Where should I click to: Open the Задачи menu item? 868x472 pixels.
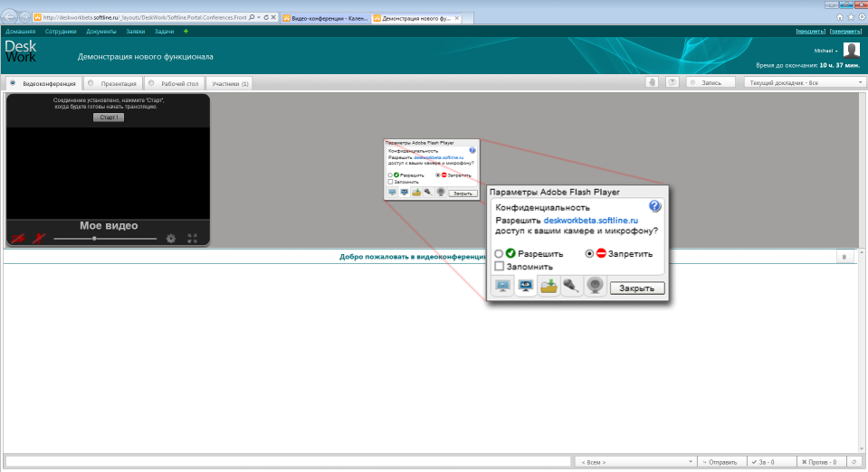click(x=165, y=32)
